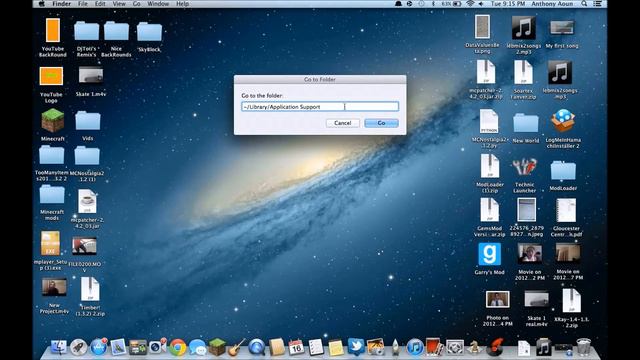
Task: Click Anthony Aoun user menu
Action: [552, 4]
